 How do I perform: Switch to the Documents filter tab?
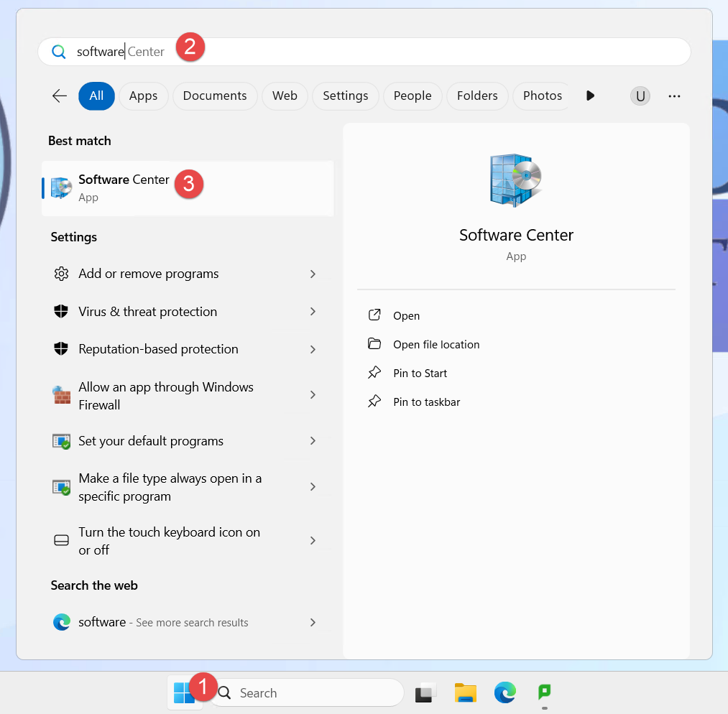click(215, 96)
